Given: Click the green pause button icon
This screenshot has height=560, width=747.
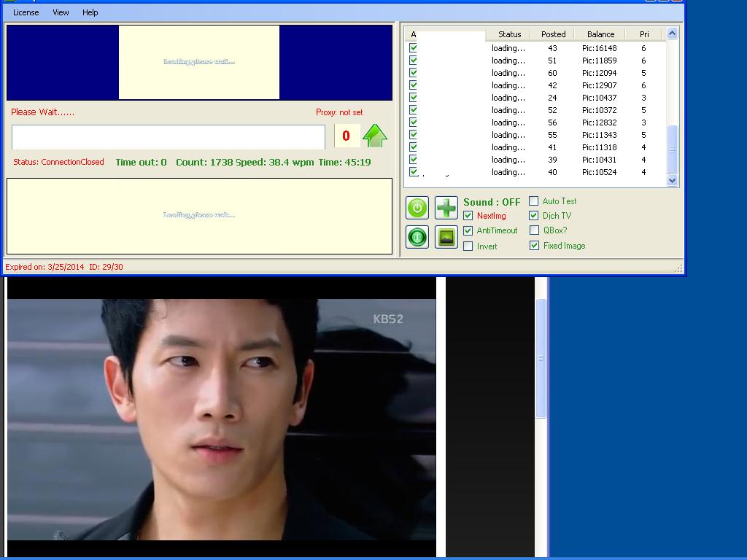Looking at the screenshot, I should click(x=417, y=237).
